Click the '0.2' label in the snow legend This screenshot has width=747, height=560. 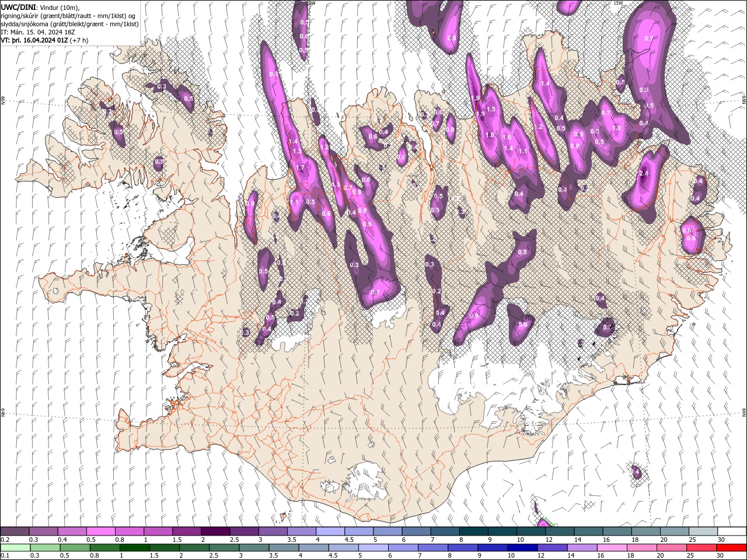(5, 540)
